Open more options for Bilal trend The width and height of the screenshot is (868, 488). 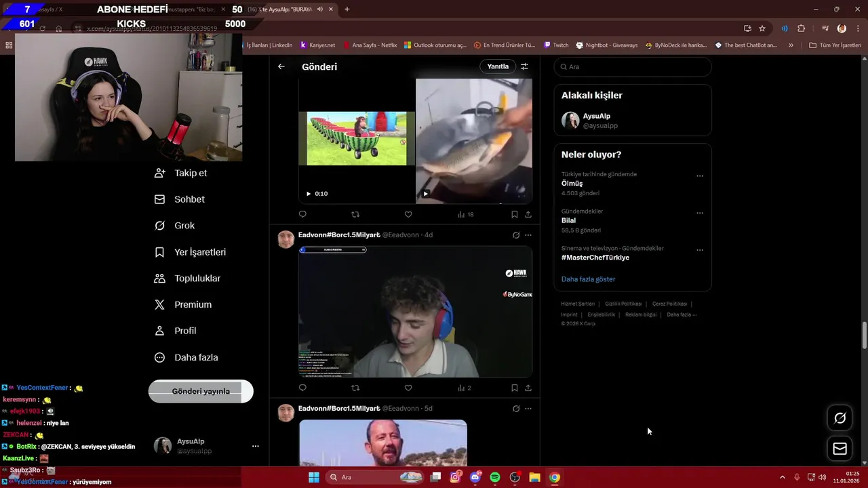click(700, 213)
